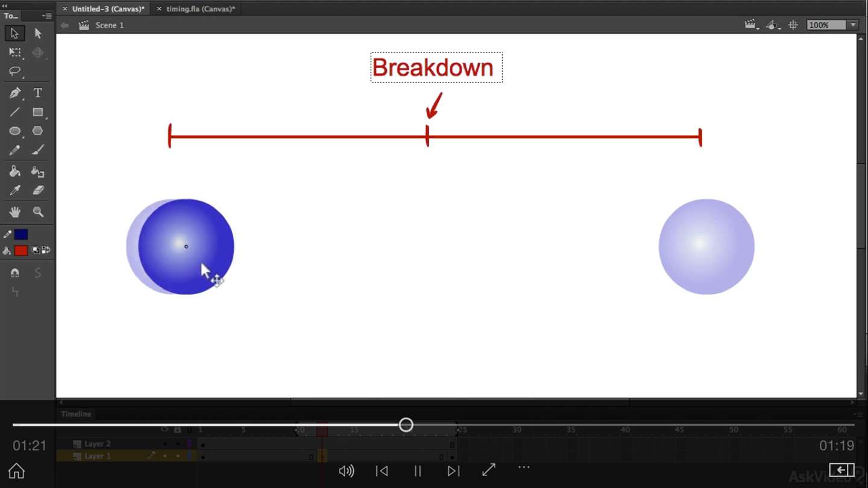868x488 pixels.
Task: Click the Scene 1 clapper icon
Action: (84, 25)
